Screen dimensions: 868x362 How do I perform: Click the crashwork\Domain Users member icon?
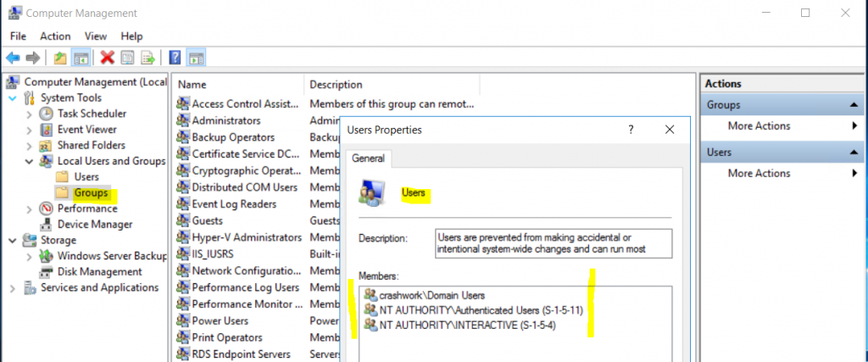tap(370, 296)
